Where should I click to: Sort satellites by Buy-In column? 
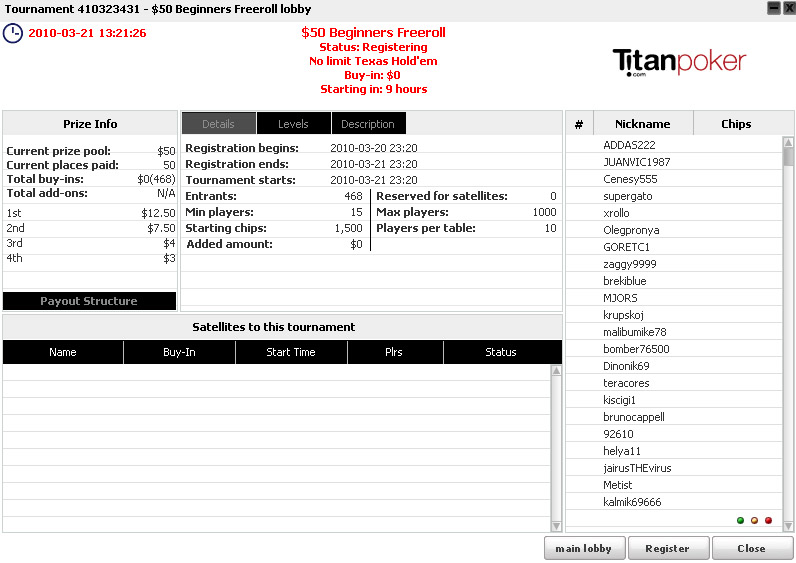coord(179,352)
